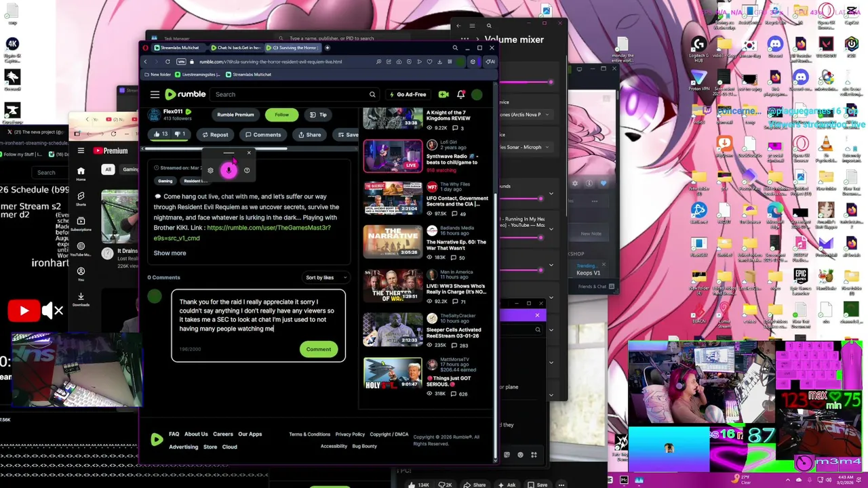Open Privacy Policy footer link
The width and height of the screenshot is (868, 488).
(x=350, y=434)
